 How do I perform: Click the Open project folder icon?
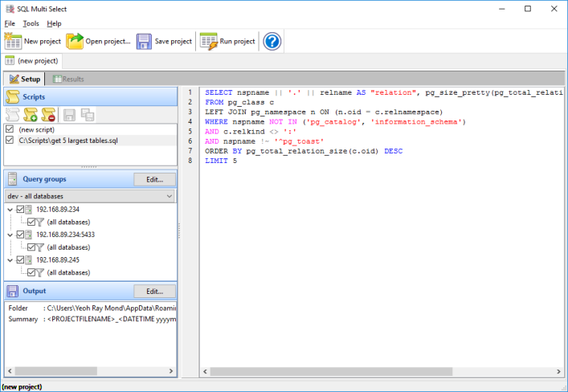click(75, 41)
